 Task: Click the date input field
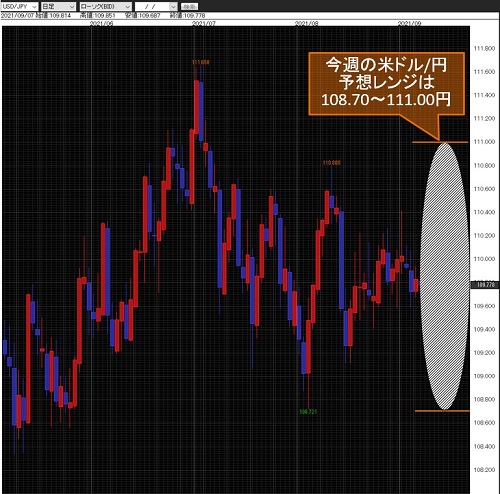(152, 7)
